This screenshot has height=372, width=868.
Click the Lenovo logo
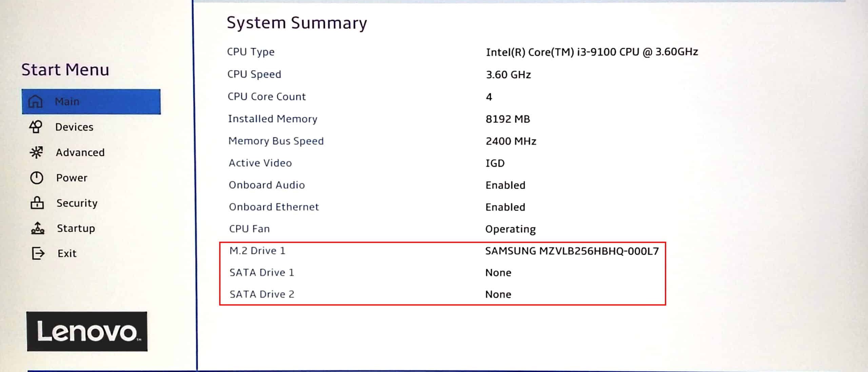87,331
